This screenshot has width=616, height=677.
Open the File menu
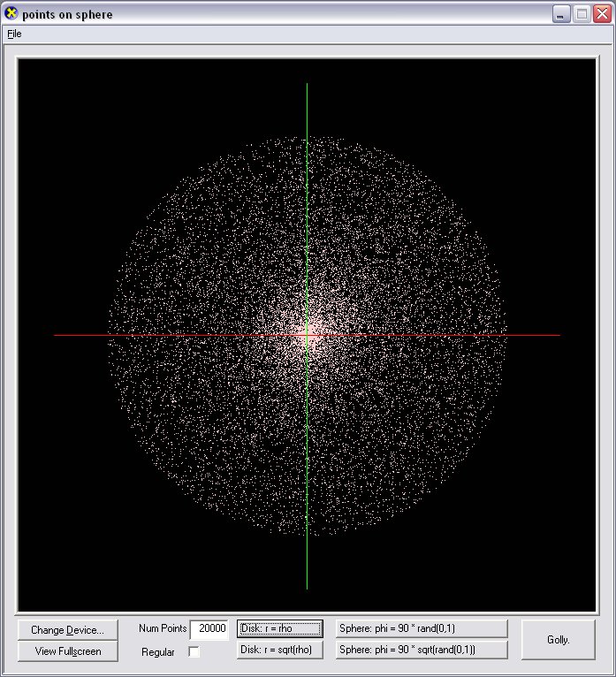[14, 34]
